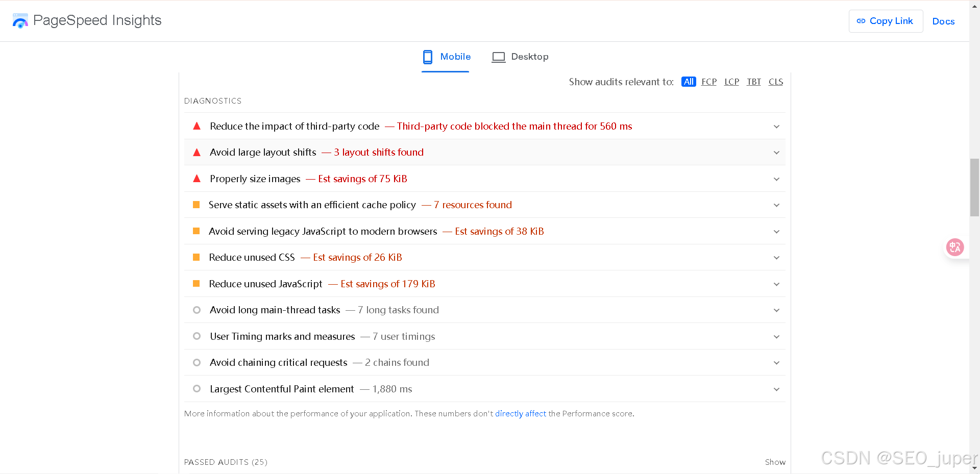Click the PageSpeed Insights logo icon

[x=20, y=21]
